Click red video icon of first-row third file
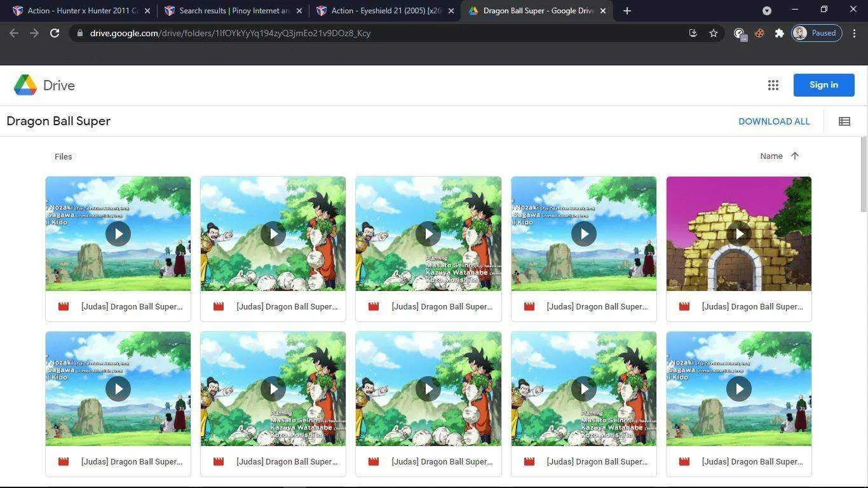This screenshot has height=488, width=868. pos(374,306)
